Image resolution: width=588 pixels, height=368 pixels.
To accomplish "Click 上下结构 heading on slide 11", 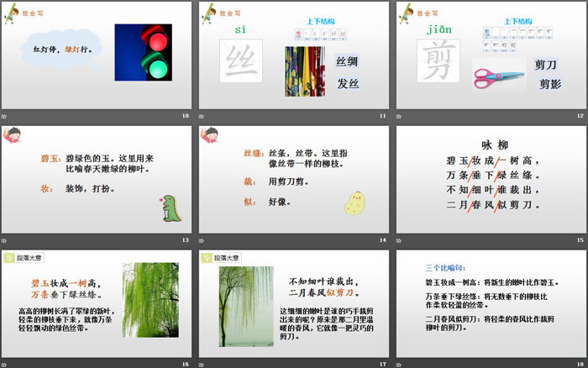I will coord(321,21).
